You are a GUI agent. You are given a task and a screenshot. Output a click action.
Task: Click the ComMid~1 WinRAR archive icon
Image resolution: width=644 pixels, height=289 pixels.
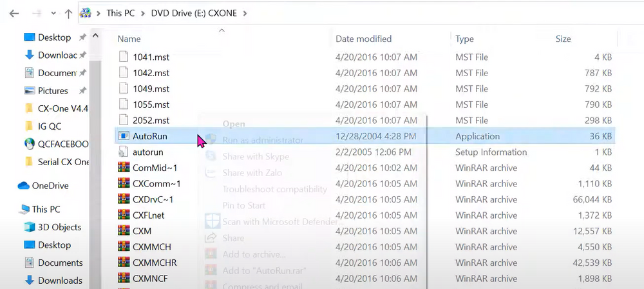(x=124, y=168)
